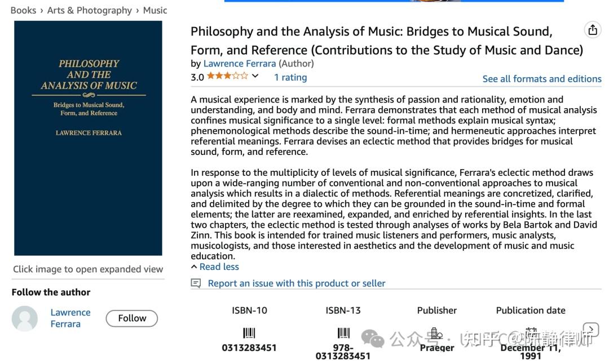View the 1 rating link
The width and height of the screenshot is (609, 364).
click(290, 77)
